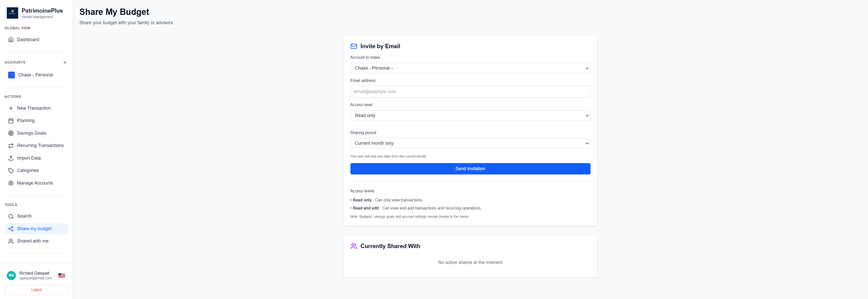The height and width of the screenshot is (299, 868).
Task: Click the Recurring Transactions repeat icon
Action: (11, 145)
